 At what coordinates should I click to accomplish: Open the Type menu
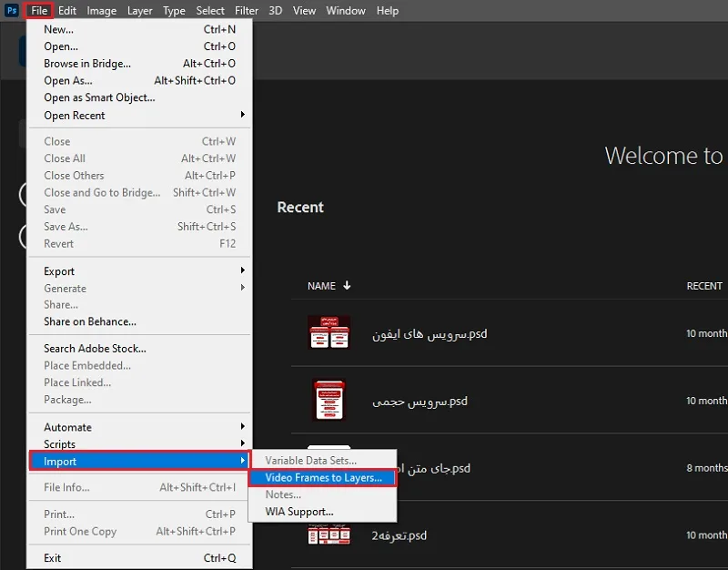pyautogui.click(x=174, y=10)
